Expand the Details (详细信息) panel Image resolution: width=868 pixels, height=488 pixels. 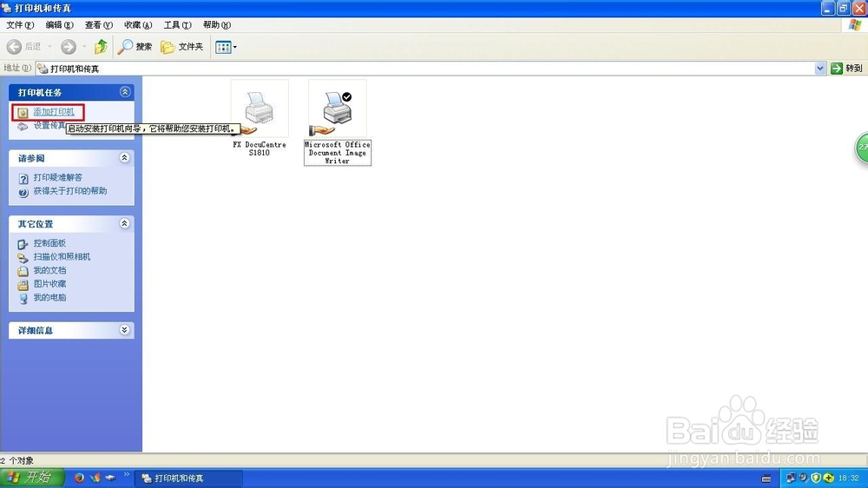pyautogui.click(x=124, y=330)
